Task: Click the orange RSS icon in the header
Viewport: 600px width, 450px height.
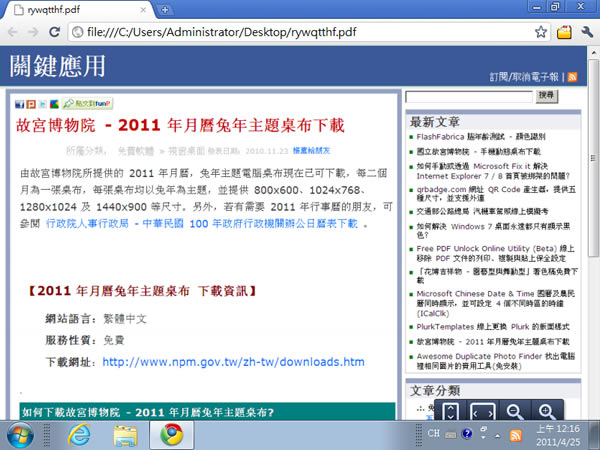Action: pyautogui.click(x=572, y=77)
